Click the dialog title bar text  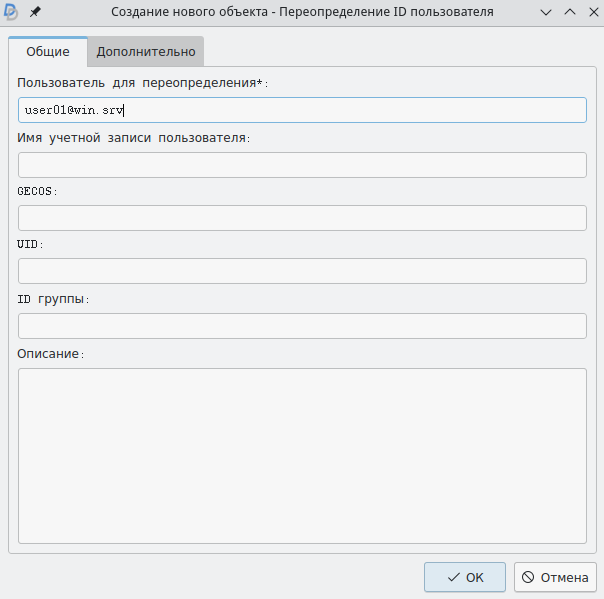pyautogui.click(x=301, y=11)
